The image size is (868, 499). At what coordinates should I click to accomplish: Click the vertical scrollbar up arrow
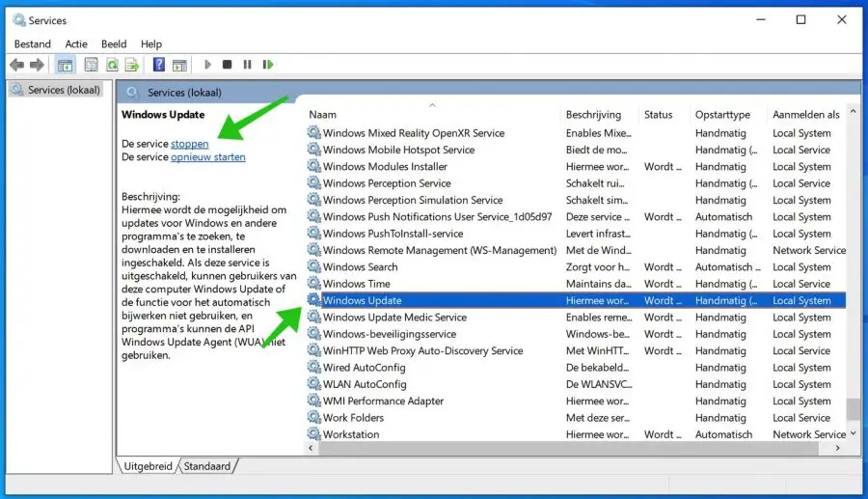(854, 112)
